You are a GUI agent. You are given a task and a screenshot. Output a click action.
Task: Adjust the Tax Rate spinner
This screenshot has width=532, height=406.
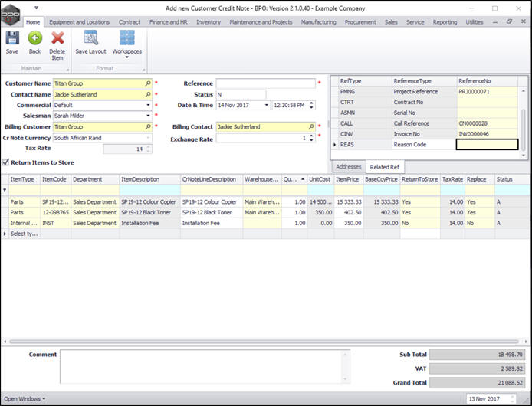[x=148, y=149]
